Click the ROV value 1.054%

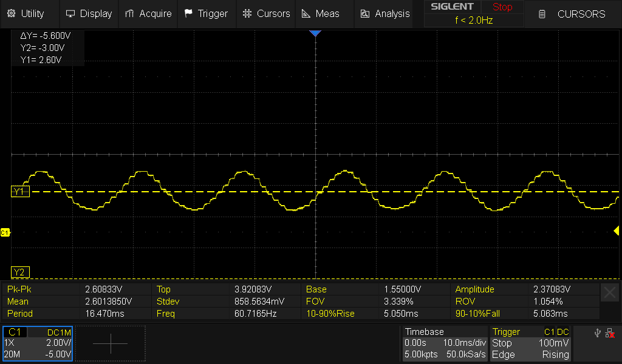pos(548,302)
